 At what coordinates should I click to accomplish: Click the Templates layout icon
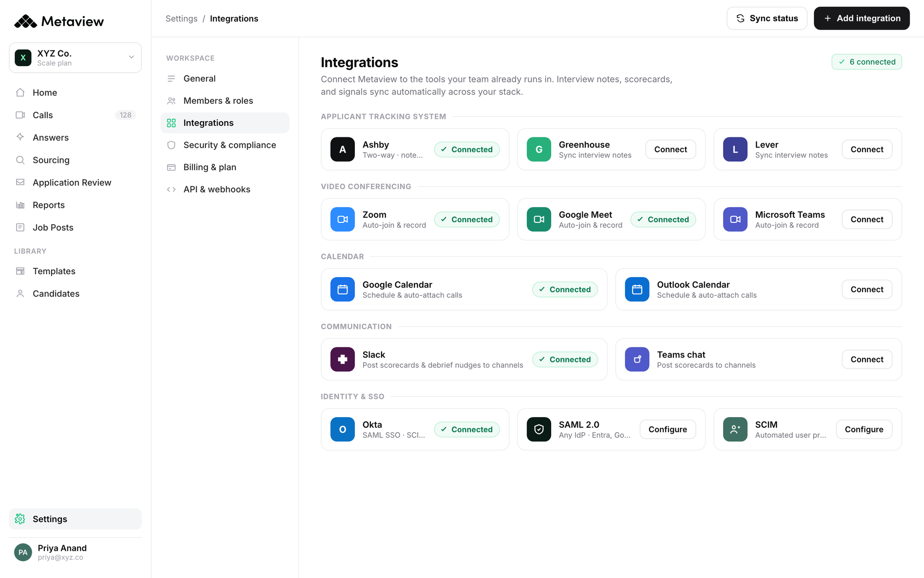tap(20, 271)
